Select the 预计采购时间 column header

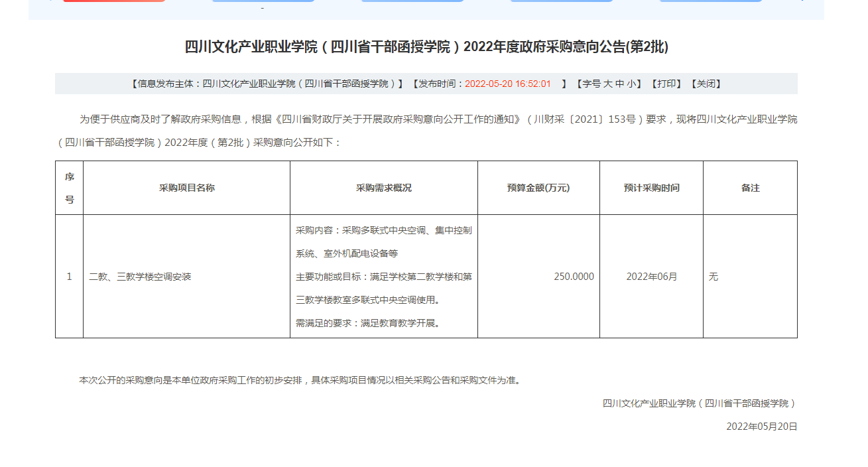pyautogui.click(x=651, y=188)
